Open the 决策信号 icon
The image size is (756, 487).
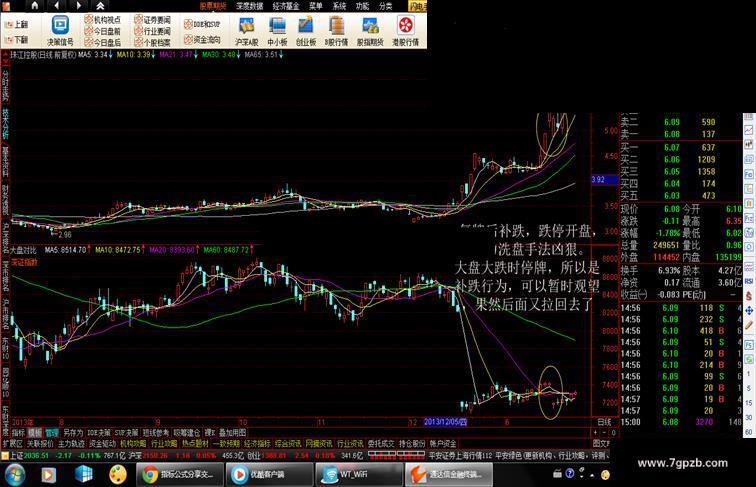60,30
